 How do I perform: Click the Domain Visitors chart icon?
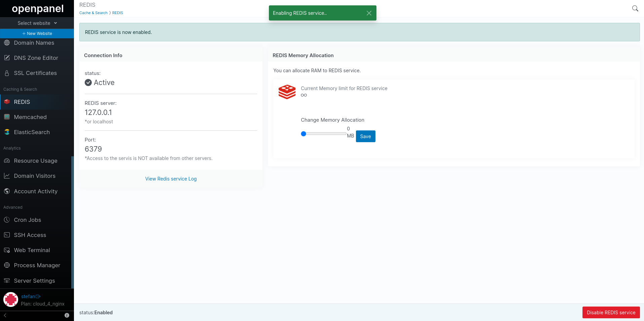point(7,176)
